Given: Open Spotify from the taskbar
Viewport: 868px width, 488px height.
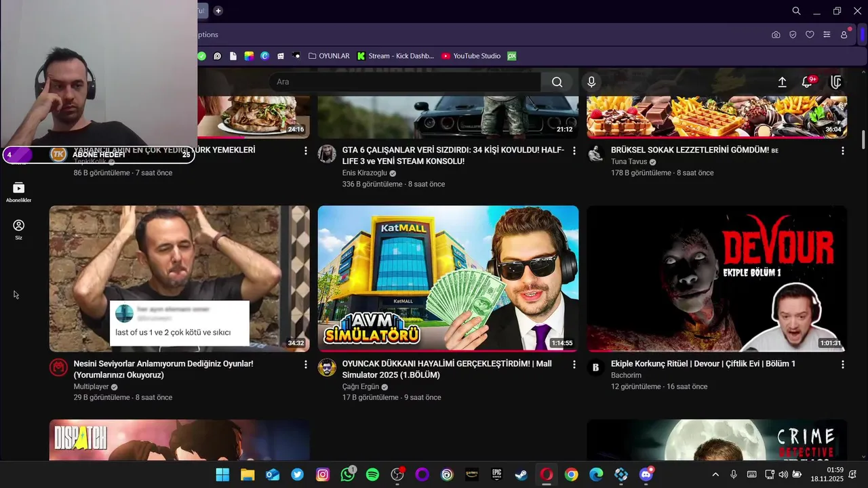Looking at the screenshot, I should pyautogui.click(x=372, y=475).
